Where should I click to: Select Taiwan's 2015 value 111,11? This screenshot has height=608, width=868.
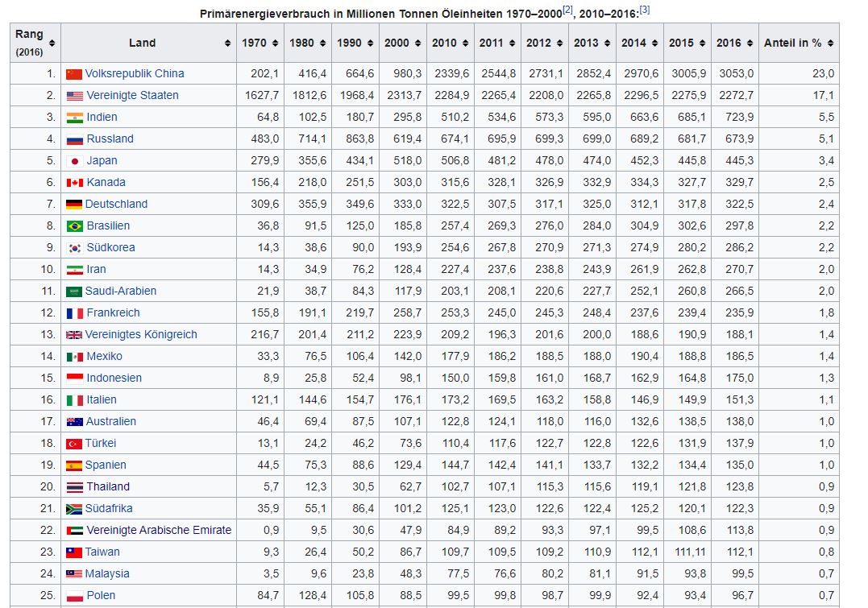click(x=690, y=552)
